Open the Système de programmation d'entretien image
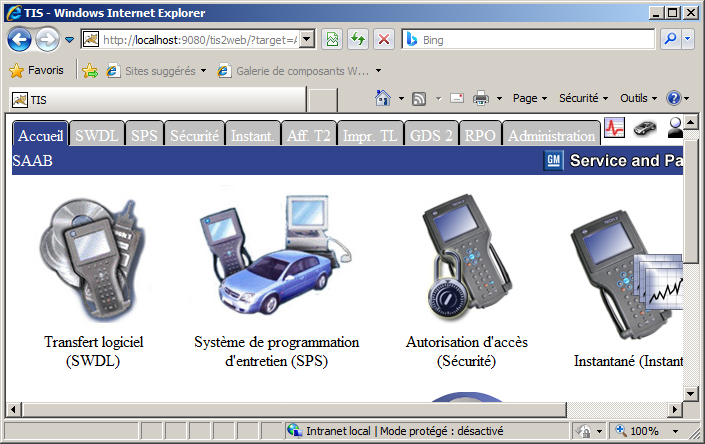The width and height of the screenshot is (705, 444). click(x=276, y=259)
